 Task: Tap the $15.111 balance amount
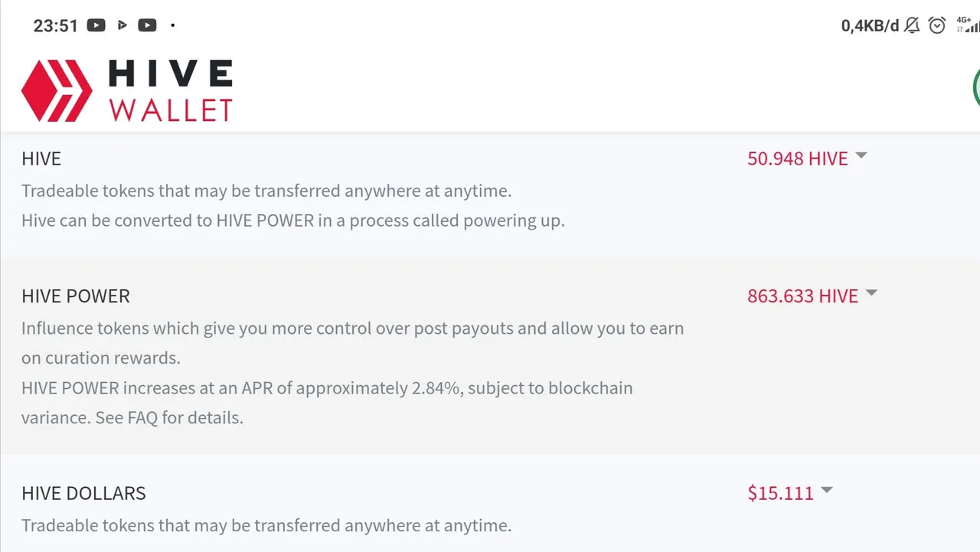point(781,493)
